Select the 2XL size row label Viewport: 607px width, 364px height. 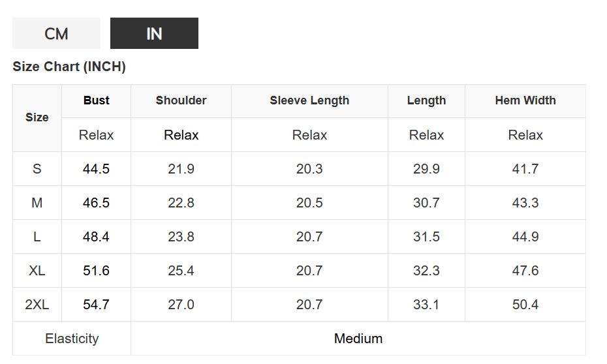(37, 305)
